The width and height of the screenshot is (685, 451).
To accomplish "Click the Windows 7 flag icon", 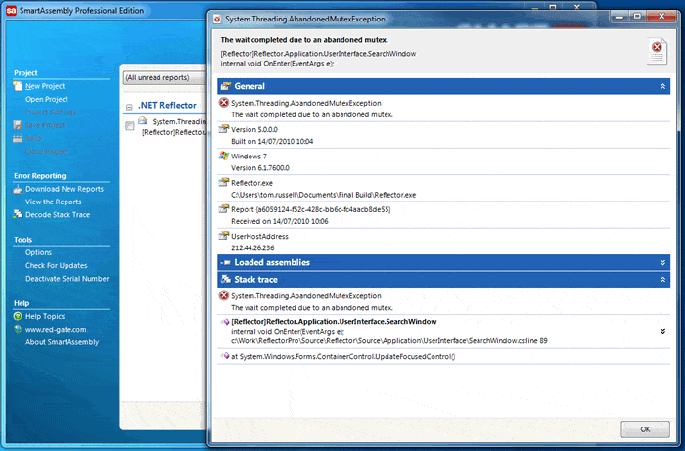I will (x=223, y=156).
